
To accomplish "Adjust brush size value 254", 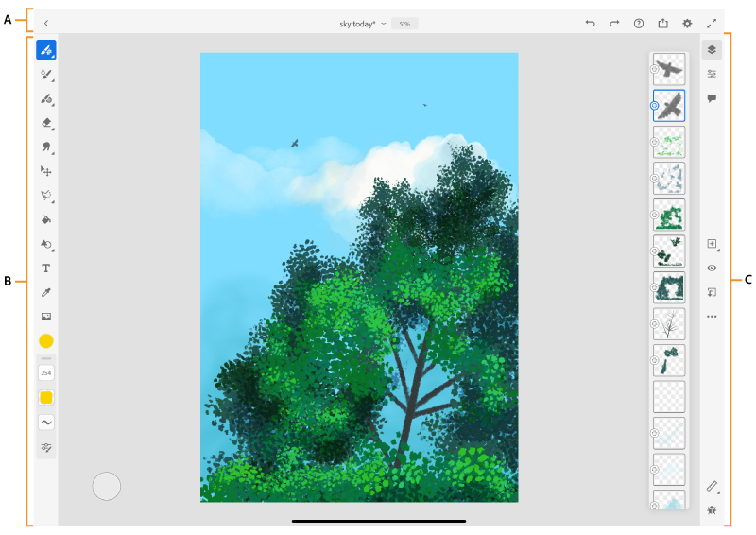I will pos(46,373).
